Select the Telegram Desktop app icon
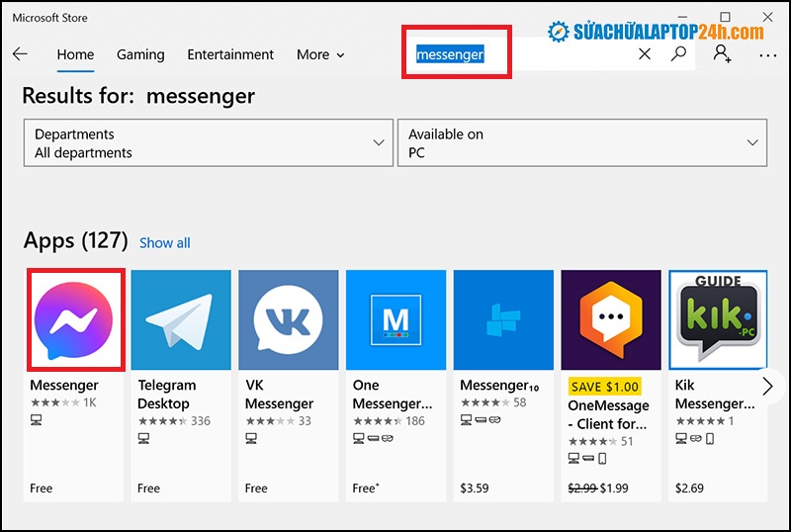Viewport: 791px width, 532px height. point(181,319)
